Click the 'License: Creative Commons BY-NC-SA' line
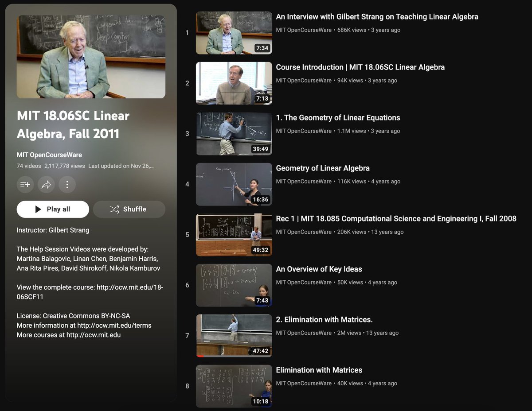Screen dimensions: 532x411 click(x=74, y=316)
